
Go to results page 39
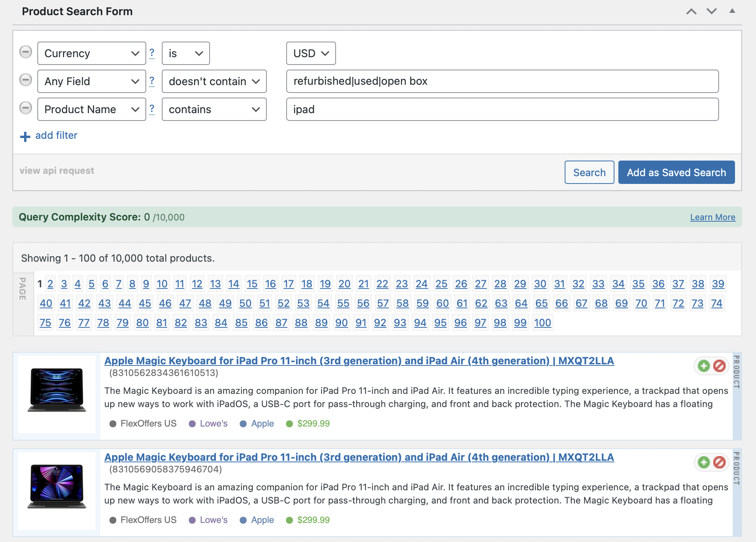(x=718, y=284)
